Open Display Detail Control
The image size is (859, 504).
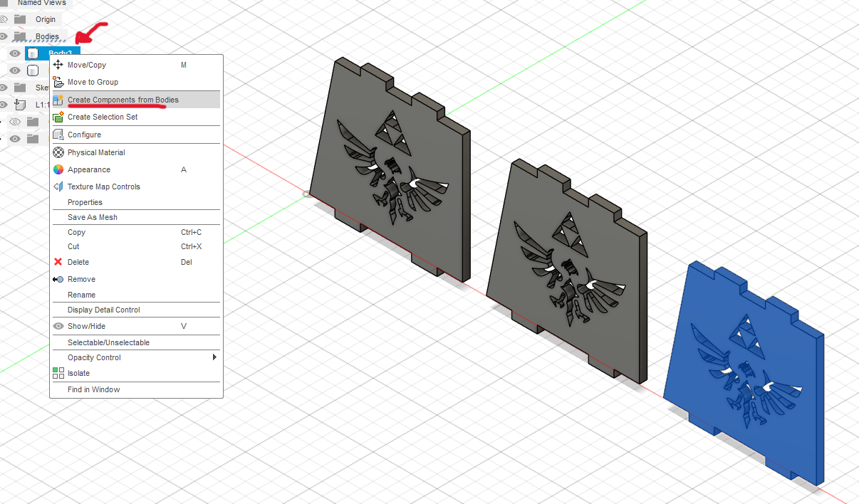[x=136, y=310]
